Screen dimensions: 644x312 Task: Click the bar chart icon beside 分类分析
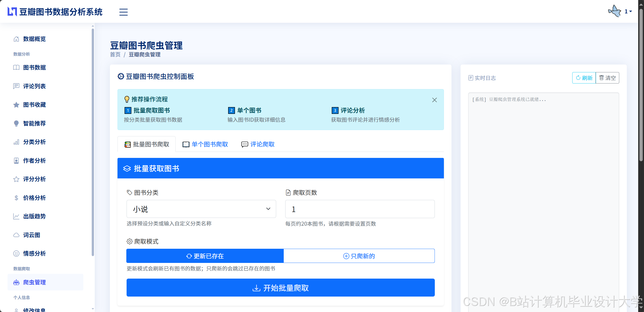click(16, 142)
